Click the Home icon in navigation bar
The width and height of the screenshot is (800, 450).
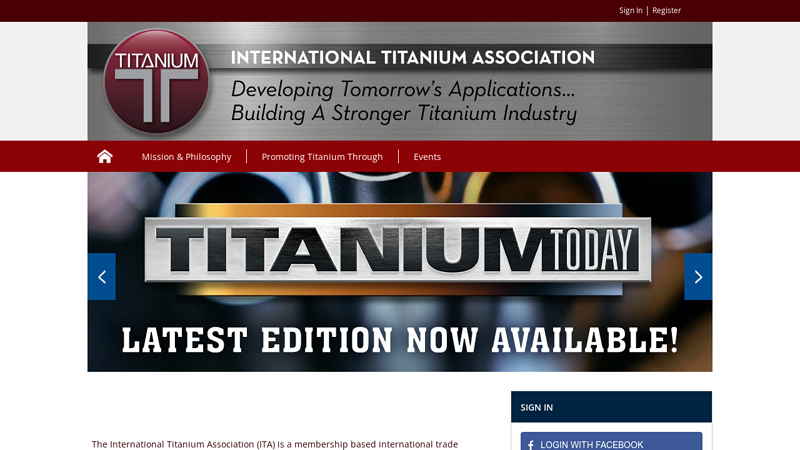(105, 156)
